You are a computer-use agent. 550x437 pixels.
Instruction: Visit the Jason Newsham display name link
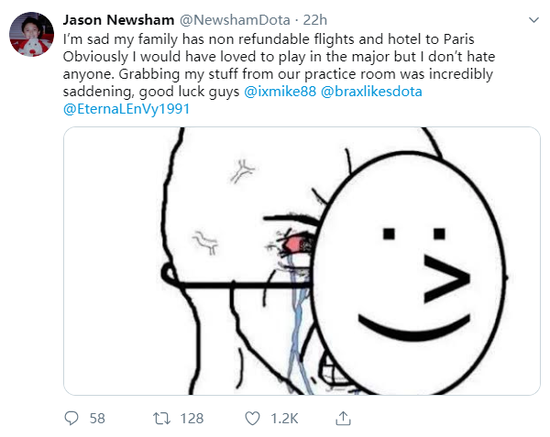(x=119, y=20)
